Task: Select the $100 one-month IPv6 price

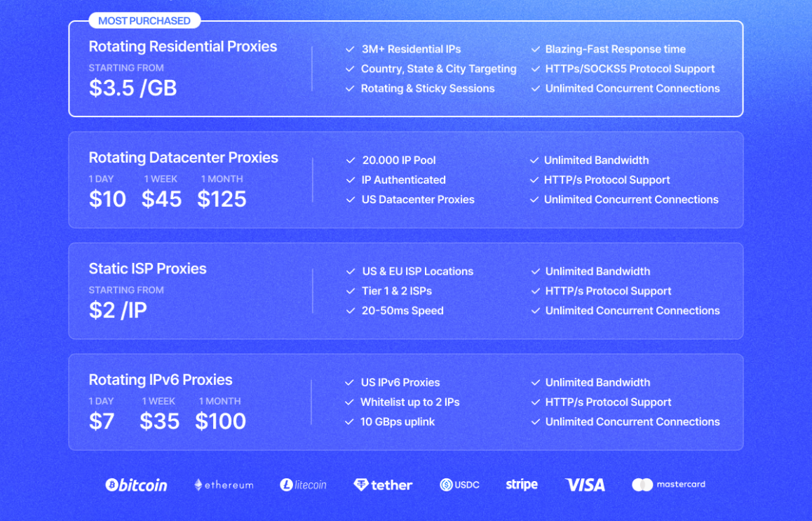Action: (221, 421)
